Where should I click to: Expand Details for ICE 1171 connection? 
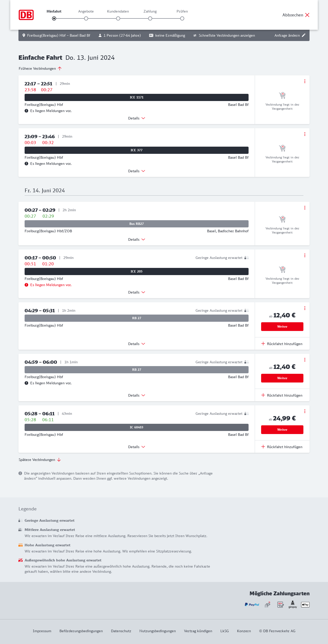point(137,118)
